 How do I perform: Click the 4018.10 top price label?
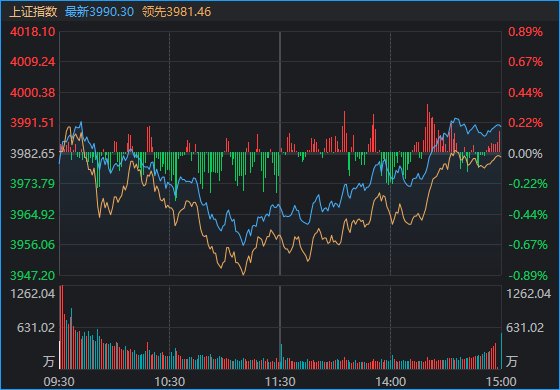[x=33, y=32]
